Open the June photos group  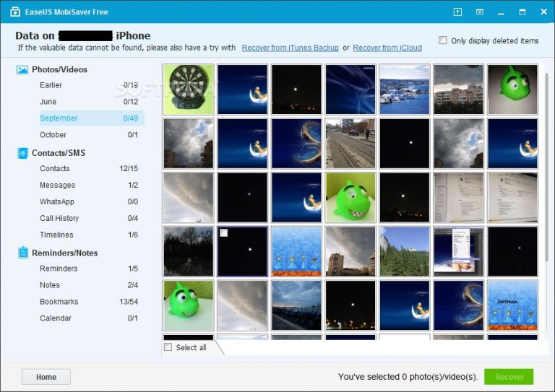pos(48,102)
